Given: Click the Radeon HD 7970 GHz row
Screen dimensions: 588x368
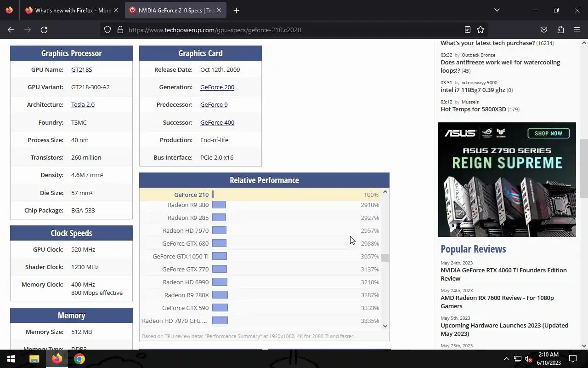Looking at the screenshot, I should click(260, 321).
